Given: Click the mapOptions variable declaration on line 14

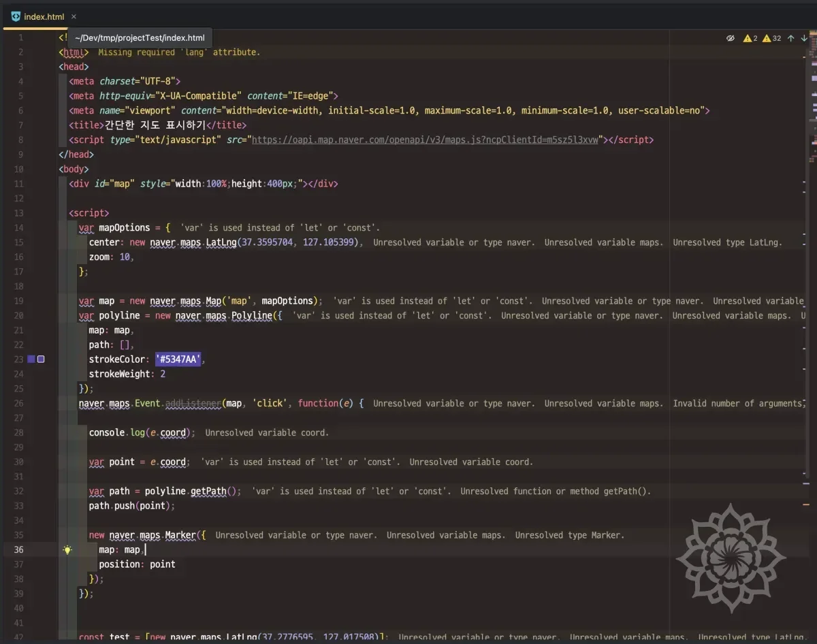Looking at the screenshot, I should pos(125,227).
